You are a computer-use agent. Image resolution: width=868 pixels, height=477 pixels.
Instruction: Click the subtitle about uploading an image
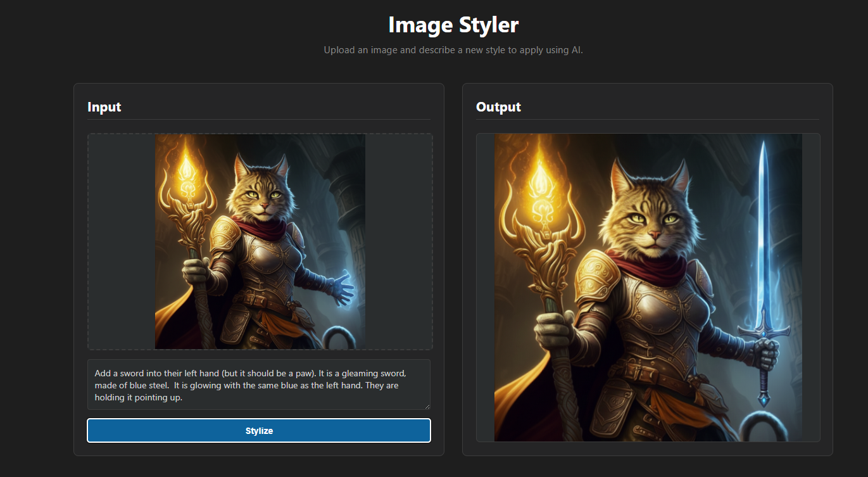coord(453,50)
